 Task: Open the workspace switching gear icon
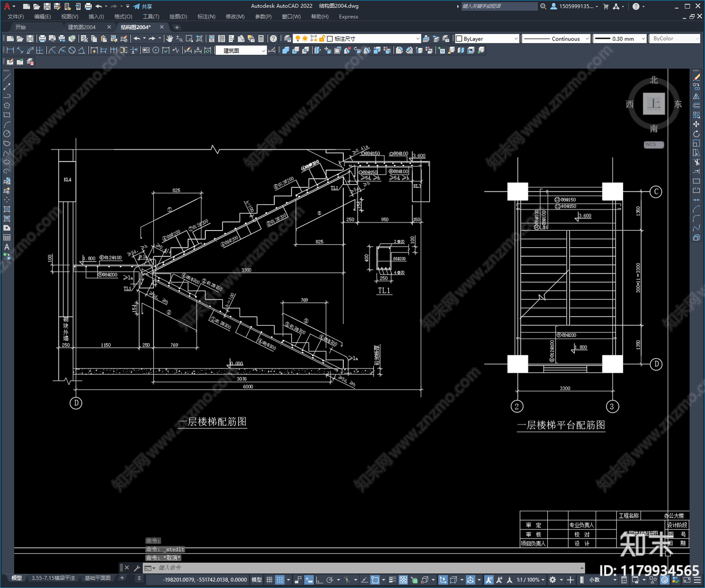(x=553, y=580)
